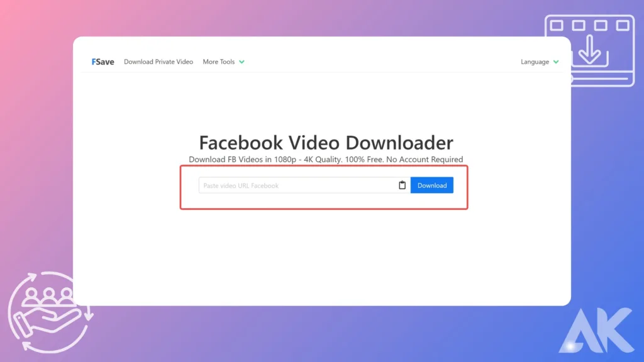Click the Download FB Videos in 1080p subtitle
This screenshot has width=644, height=362.
click(x=326, y=159)
